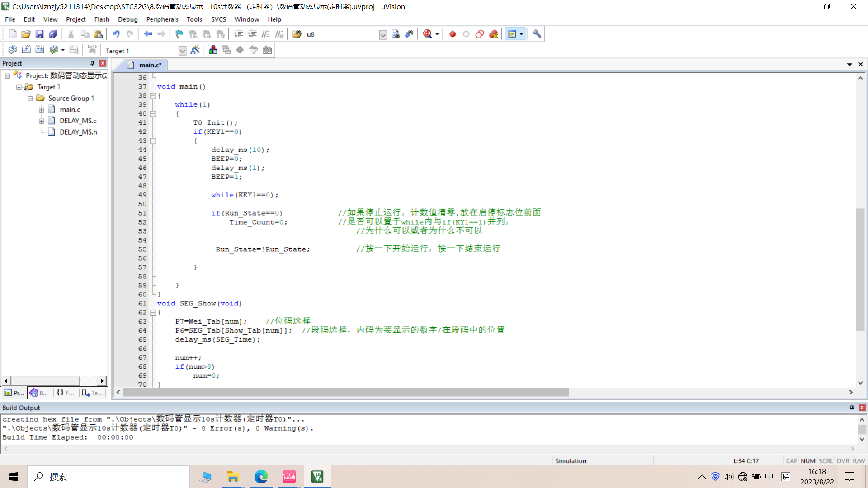Save all files icon
This screenshot has height=488, width=868.
pos(53,34)
